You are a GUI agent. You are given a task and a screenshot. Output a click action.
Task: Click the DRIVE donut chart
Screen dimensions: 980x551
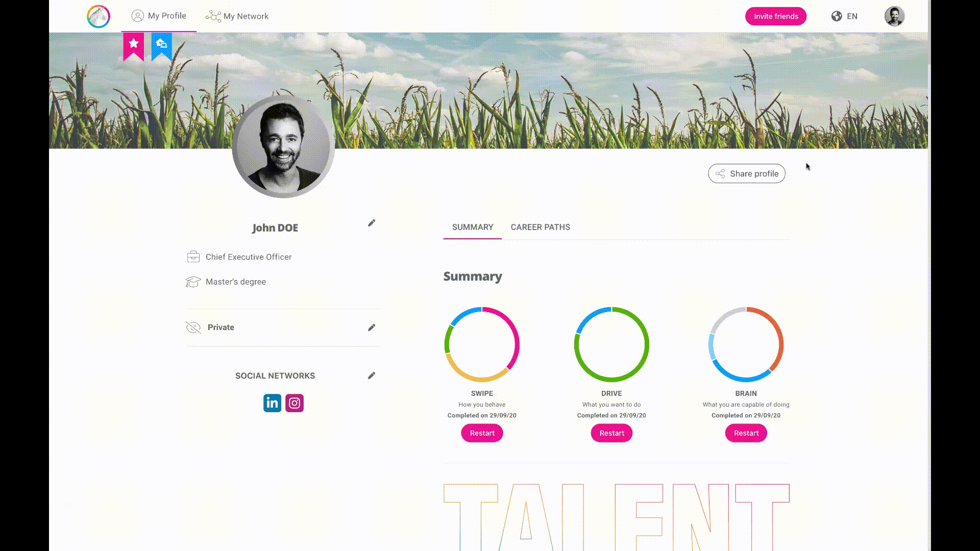611,344
